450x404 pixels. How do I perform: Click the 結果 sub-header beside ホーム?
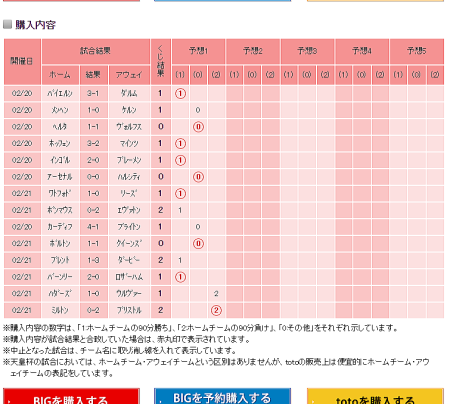tap(93, 75)
